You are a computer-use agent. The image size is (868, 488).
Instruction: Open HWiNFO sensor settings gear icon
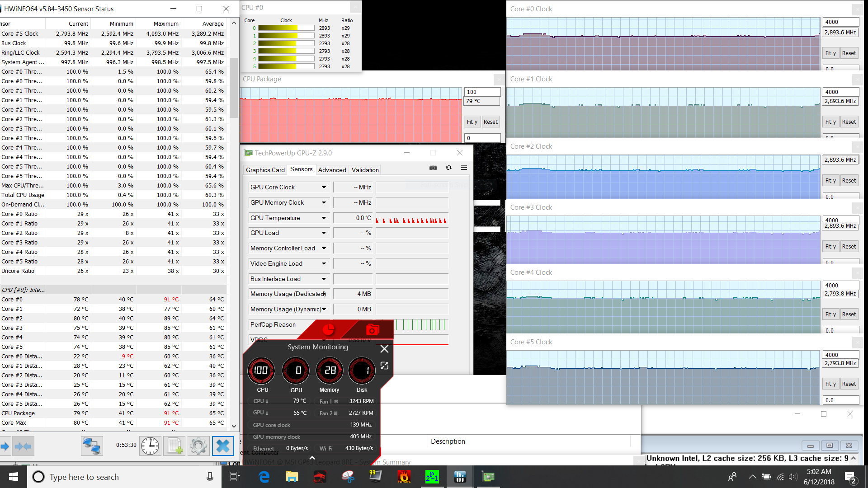coord(198,446)
